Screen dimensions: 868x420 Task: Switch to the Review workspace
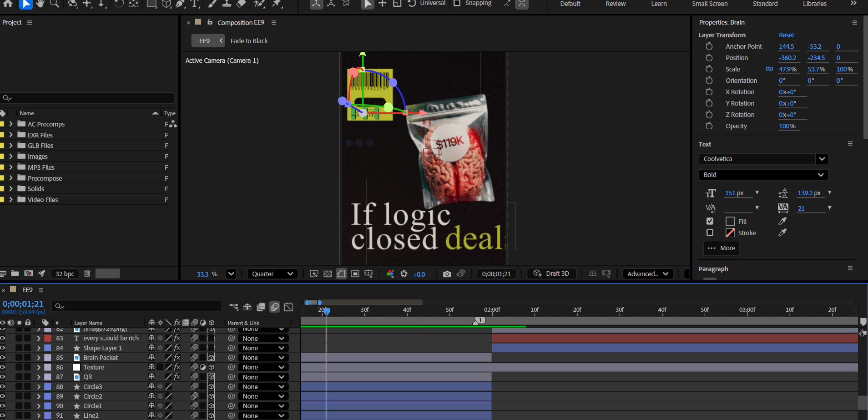point(616,4)
